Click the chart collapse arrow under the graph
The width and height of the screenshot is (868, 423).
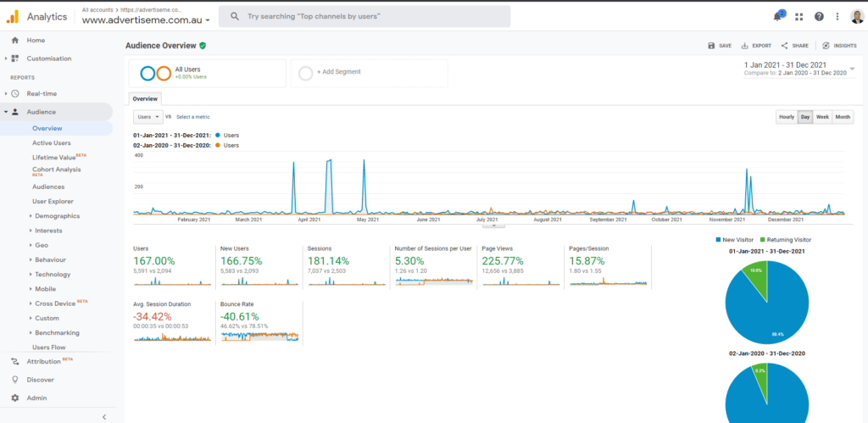pyautogui.click(x=494, y=225)
